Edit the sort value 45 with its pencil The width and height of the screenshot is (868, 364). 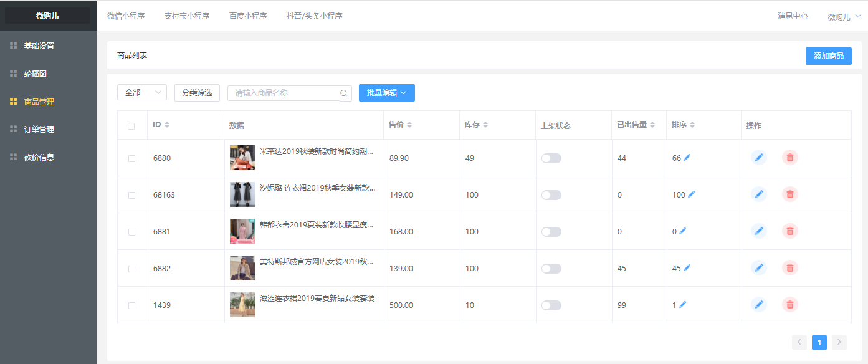(x=687, y=268)
